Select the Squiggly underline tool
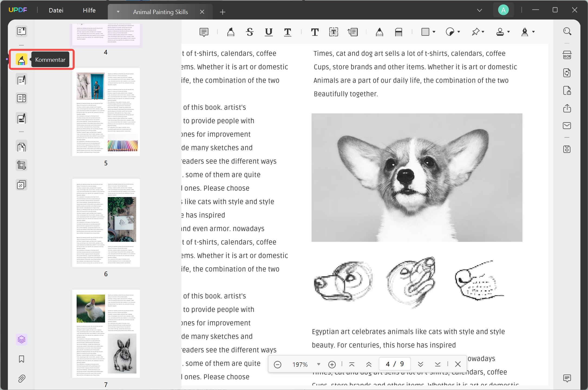Image resolution: width=588 pixels, height=390 pixels. tap(288, 32)
